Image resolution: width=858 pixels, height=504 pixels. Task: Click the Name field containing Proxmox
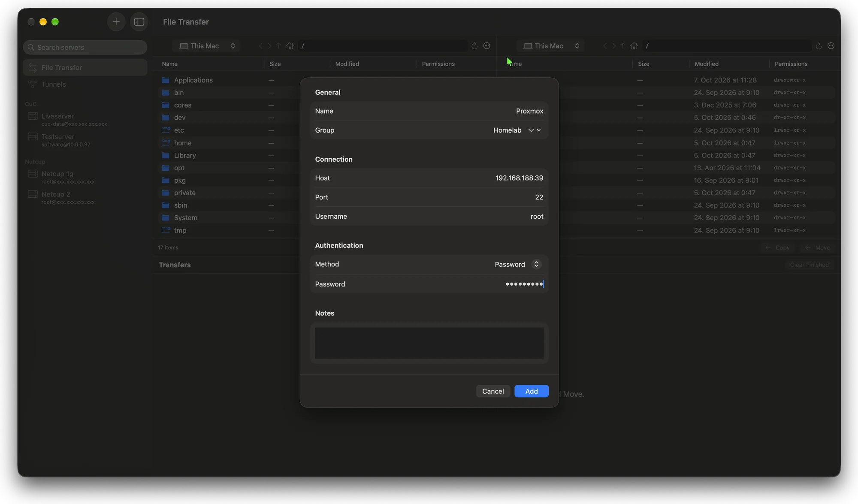[x=429, y=111]
